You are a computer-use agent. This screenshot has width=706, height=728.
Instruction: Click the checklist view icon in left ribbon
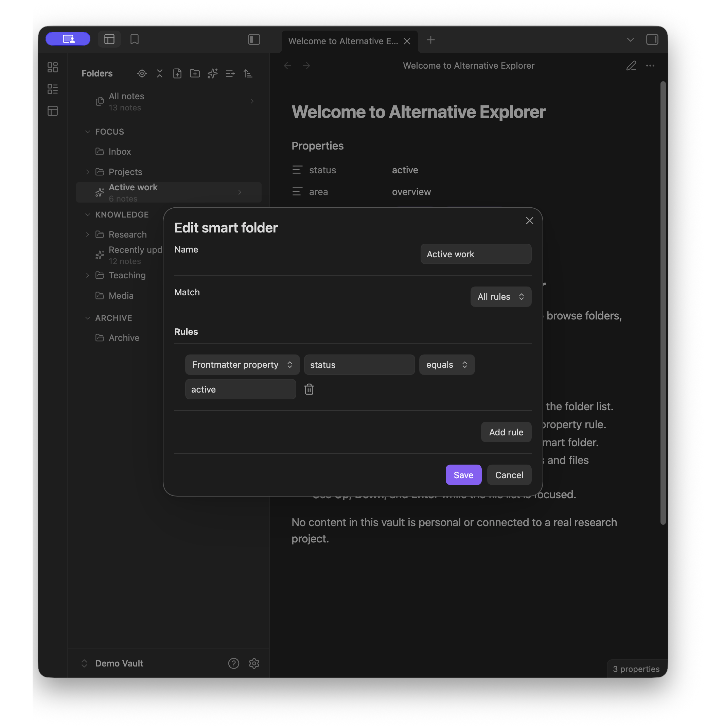pos(53,89)
